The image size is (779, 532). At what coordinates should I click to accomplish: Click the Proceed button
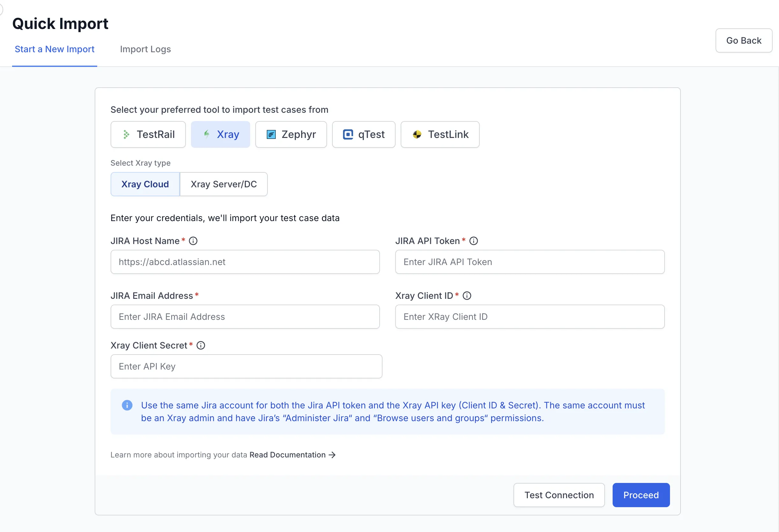[641, 495]
